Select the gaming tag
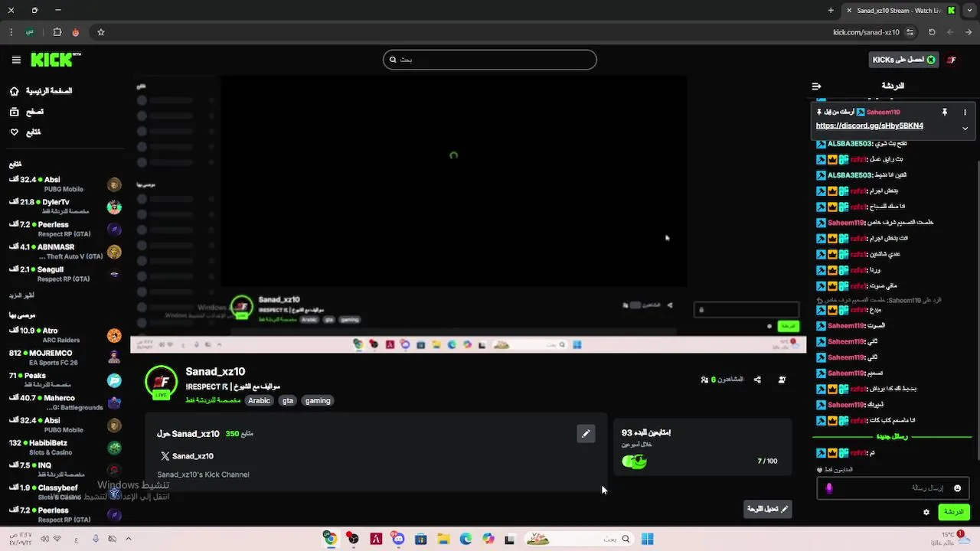The width and height of the screenshot is (980, 551). tap(318, 400)
